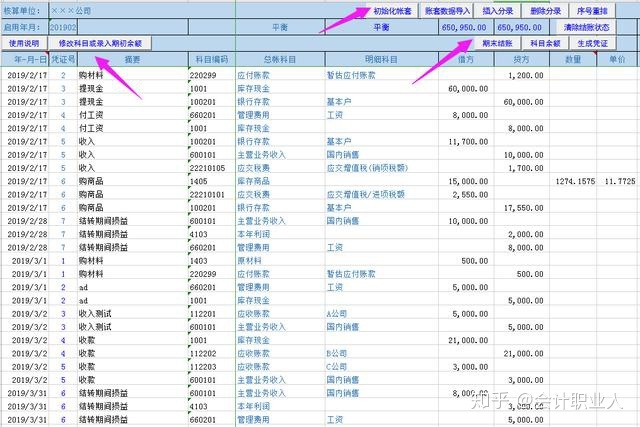Select the 数量 column header
Viewport: 640px width, 427px height.
tap(573, 60)
